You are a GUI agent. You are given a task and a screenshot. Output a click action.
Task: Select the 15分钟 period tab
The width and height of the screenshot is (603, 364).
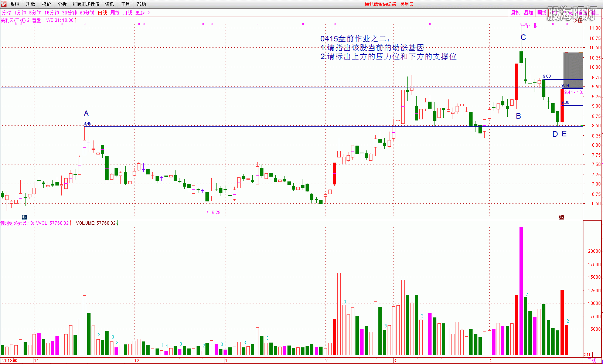click(x=52, y=13)
